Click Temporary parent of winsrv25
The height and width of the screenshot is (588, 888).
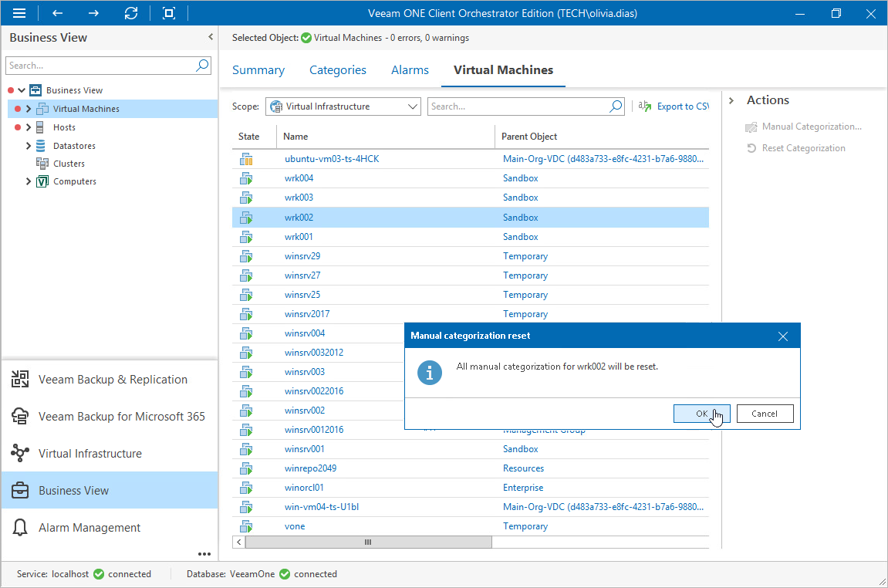click(x=525, y=295)
